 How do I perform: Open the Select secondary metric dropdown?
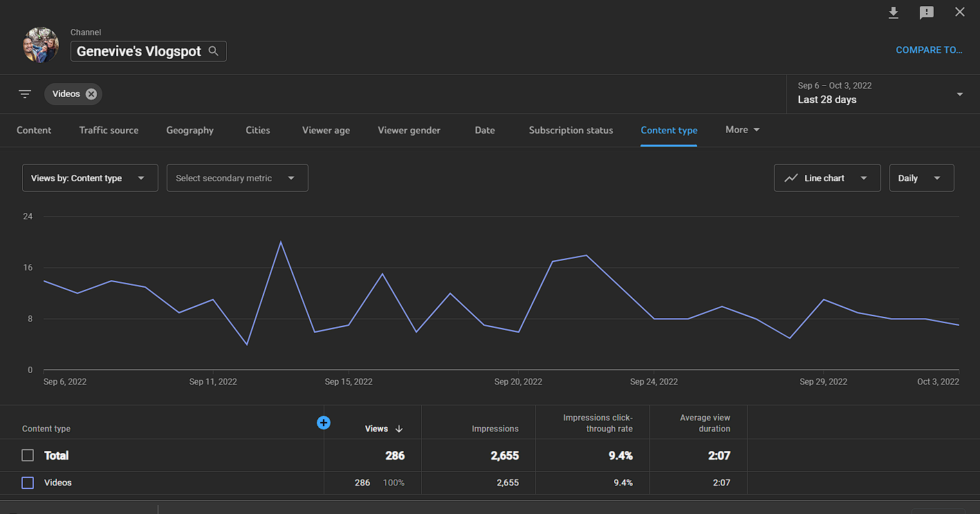coord(237,178)
